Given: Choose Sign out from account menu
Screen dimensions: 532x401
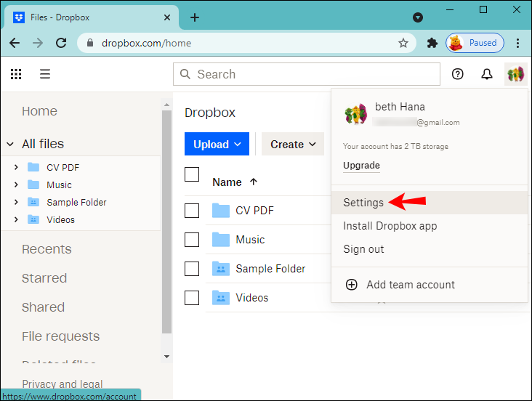Looking at the screenshot, I should point(363,249).
